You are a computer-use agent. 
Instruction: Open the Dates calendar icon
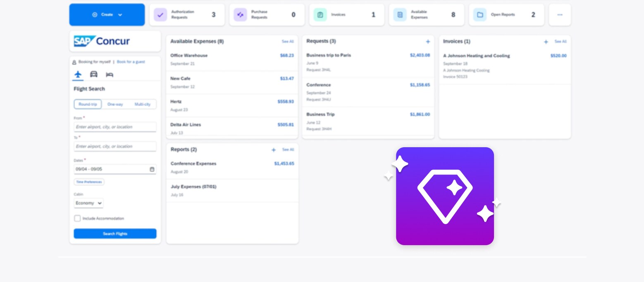[152, 169]
